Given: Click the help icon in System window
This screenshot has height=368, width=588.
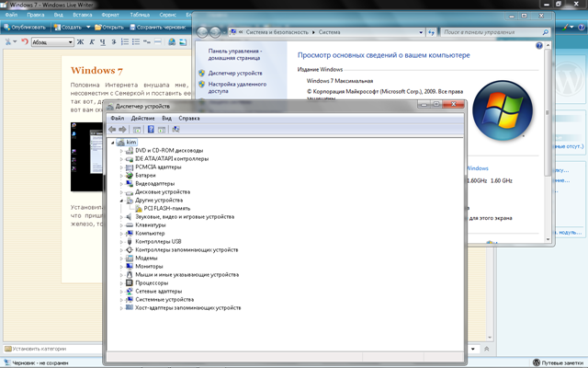Looking at the screenshot, I should [539, 45].
